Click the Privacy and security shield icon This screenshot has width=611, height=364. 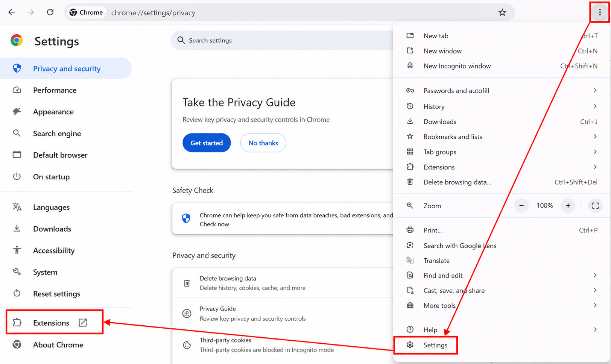click(17, 68)
